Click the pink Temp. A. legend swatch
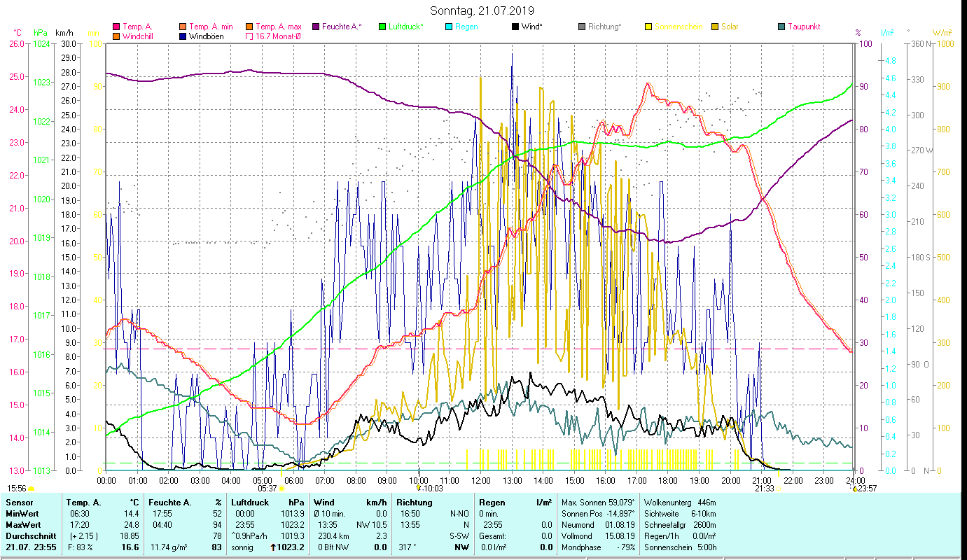The height and width of the screenshot is (560, 967). click(116, 27)
